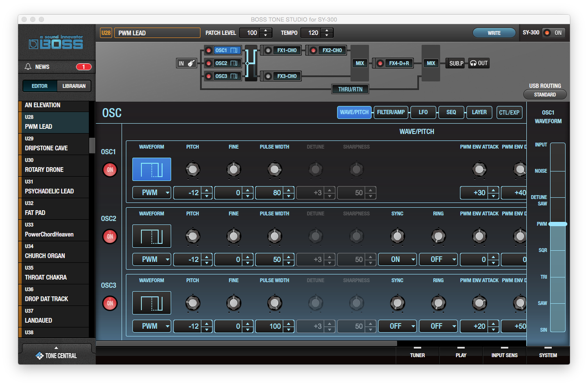Click the PATCH LEVEL stepper arrows
Viewport: 588px width, 386px height.
(x=266, y=33)
